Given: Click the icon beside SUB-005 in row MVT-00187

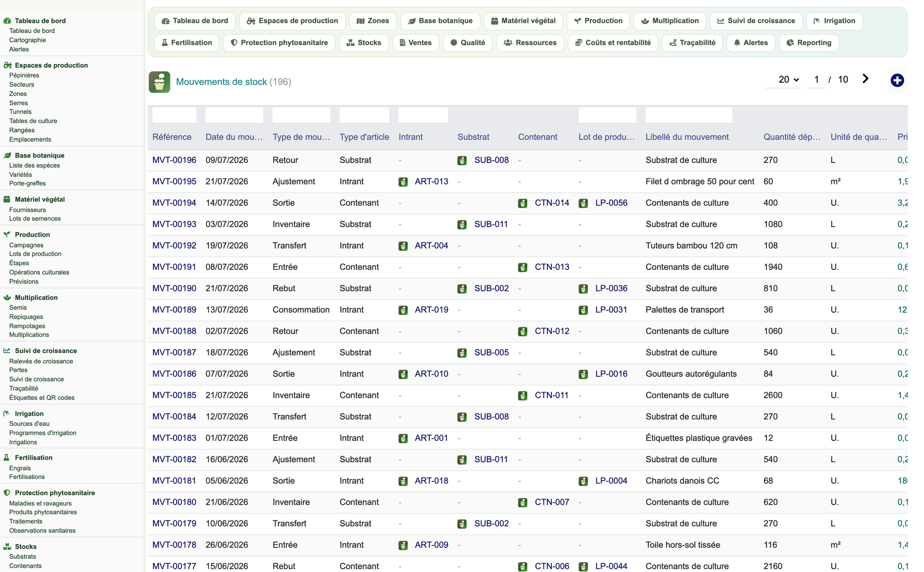Looking at the screenshot, I should pos(462,353).
